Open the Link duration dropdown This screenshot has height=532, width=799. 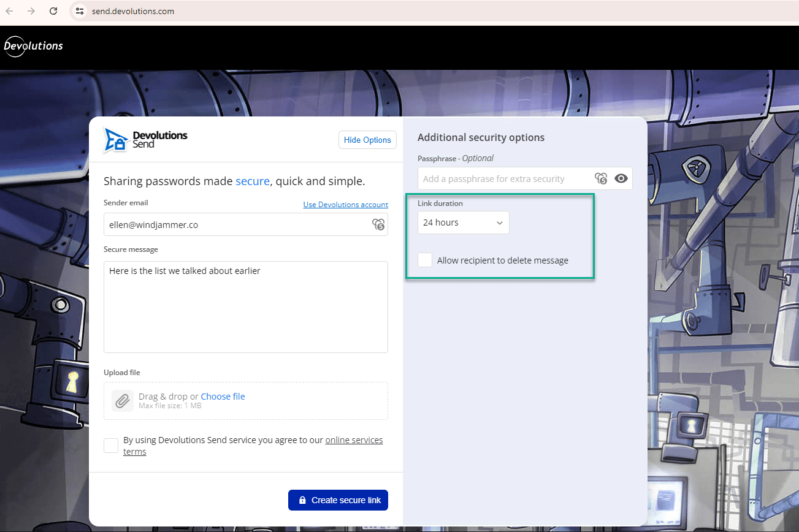[x=463, y=222]
